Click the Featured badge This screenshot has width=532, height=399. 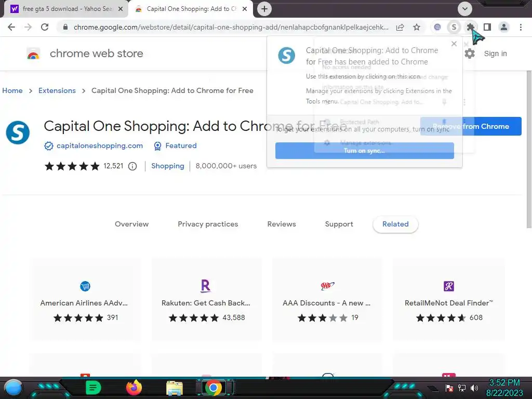tap(175, 145)
